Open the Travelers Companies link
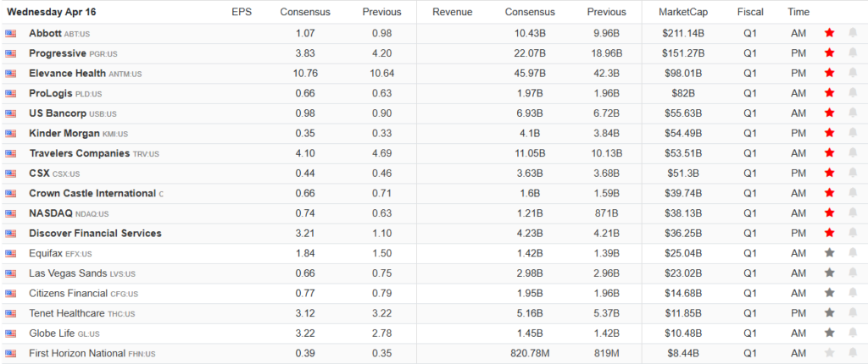The width and height of the screenshot is (868, 364). pos(79,153)
